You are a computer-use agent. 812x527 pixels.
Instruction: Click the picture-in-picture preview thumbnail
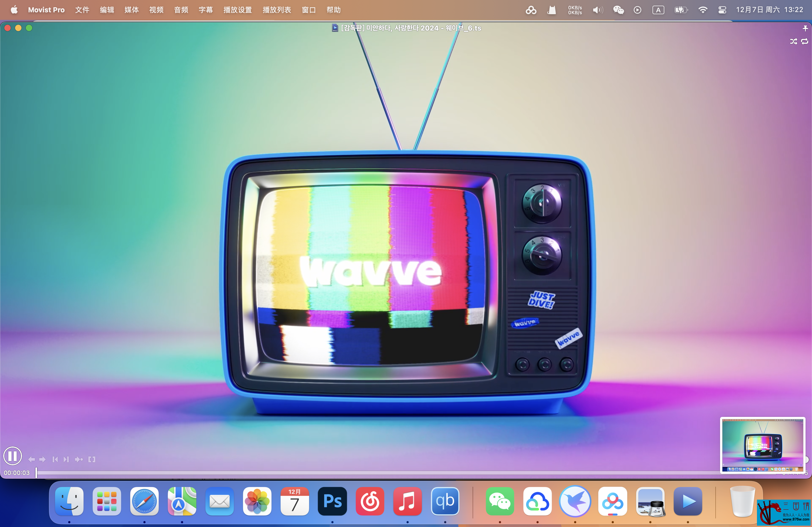click(763, 445)
